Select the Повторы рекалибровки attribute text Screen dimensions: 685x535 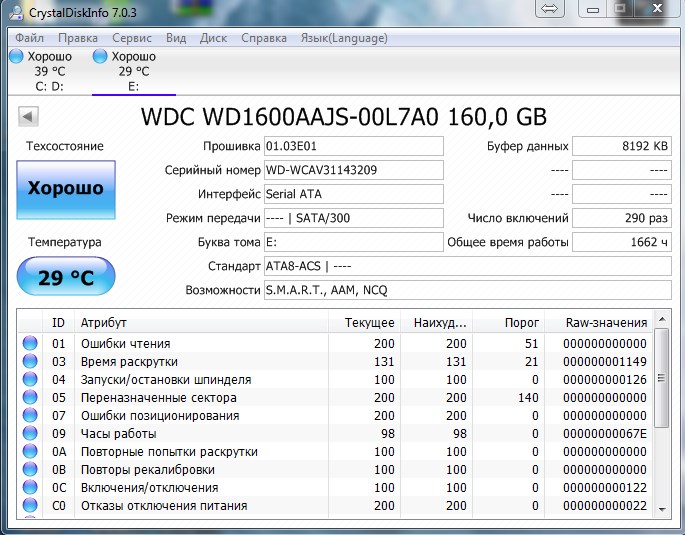[148, 470]
